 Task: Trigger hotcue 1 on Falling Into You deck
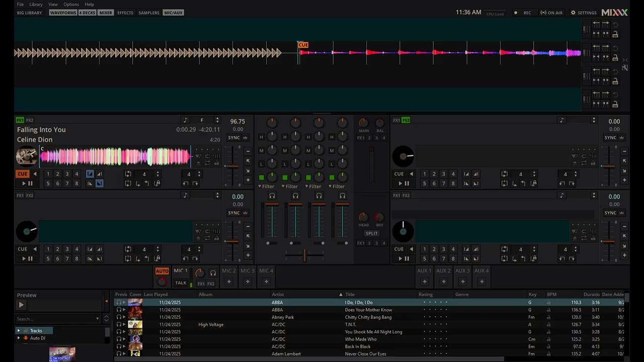pos(48,174)
